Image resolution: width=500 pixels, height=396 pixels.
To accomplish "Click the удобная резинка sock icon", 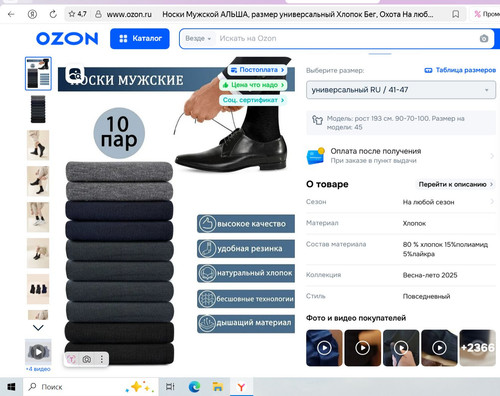I will click(207, 249).
